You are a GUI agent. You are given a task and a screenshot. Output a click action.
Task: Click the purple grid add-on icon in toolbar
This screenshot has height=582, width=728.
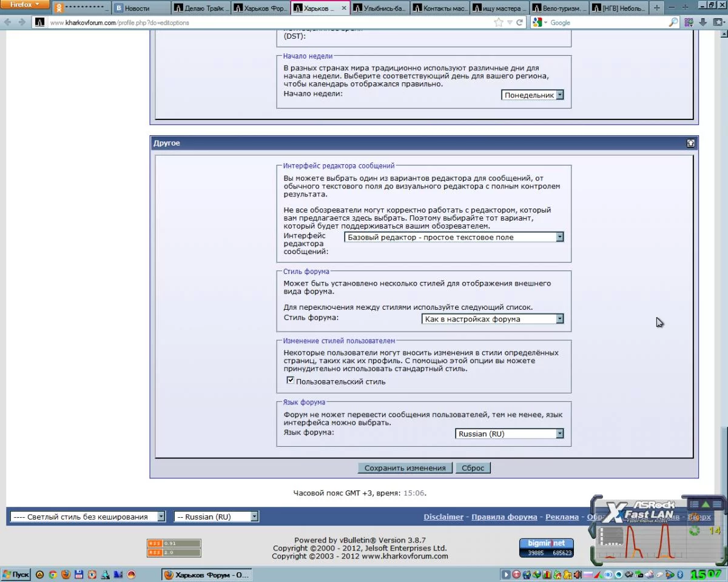pos(688,22)
